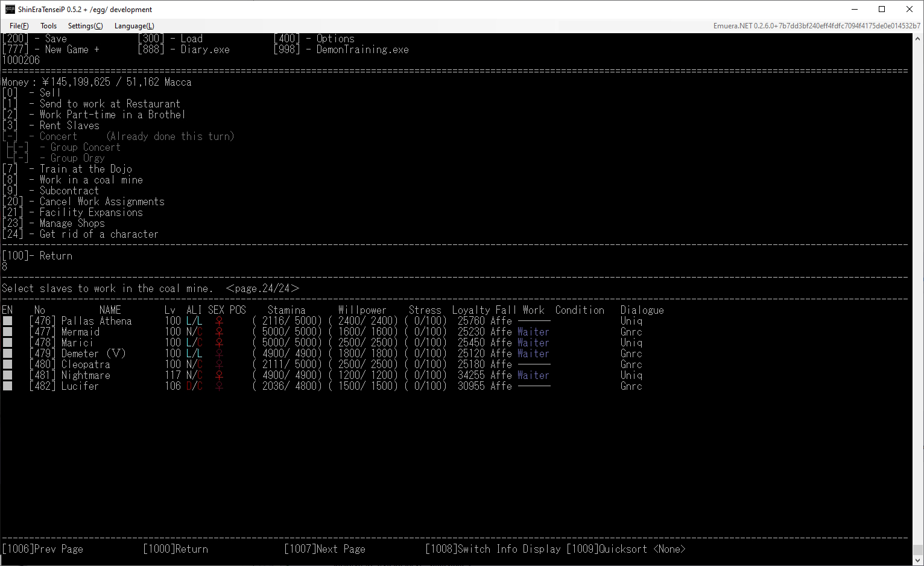Open the Settings menu
This screenshot has height=566, width=924.
pyautogui.click(x=85, y=26)
